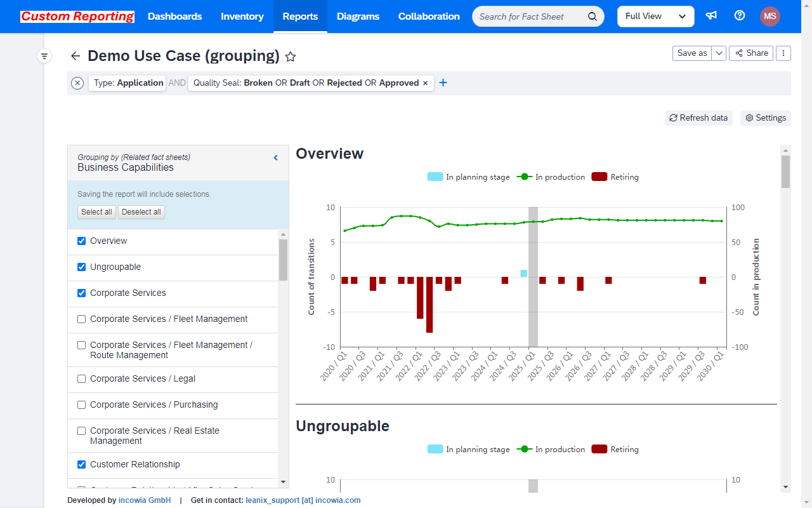812x508 pixels.
Task: Click the back arrow beside report title
Action: [x=75, y=56]
